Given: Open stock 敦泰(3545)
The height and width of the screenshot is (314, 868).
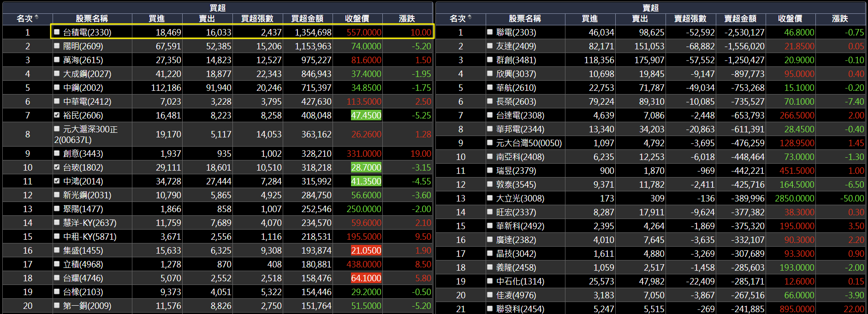Looking at the screenshot, I should [516, 184].
